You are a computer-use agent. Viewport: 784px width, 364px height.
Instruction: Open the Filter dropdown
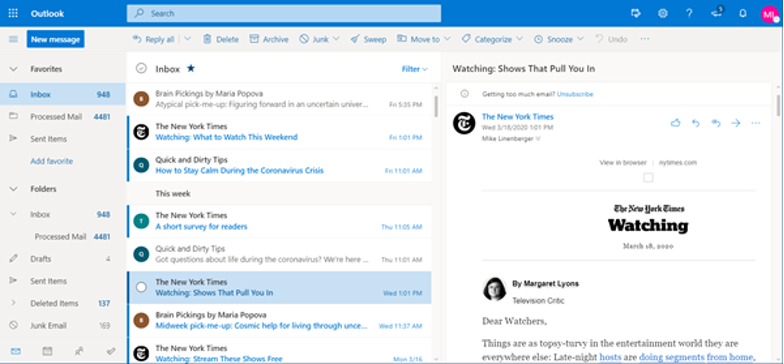(x=414, y=69)
